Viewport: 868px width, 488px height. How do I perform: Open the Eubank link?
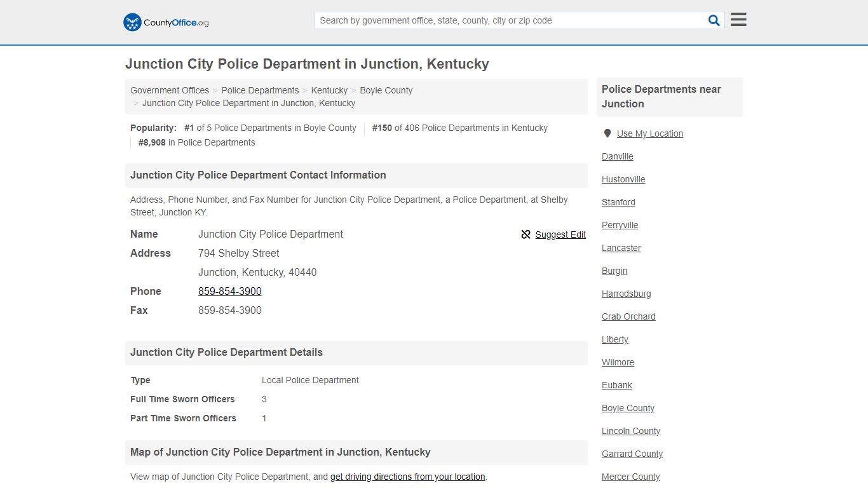pos(617,385)
